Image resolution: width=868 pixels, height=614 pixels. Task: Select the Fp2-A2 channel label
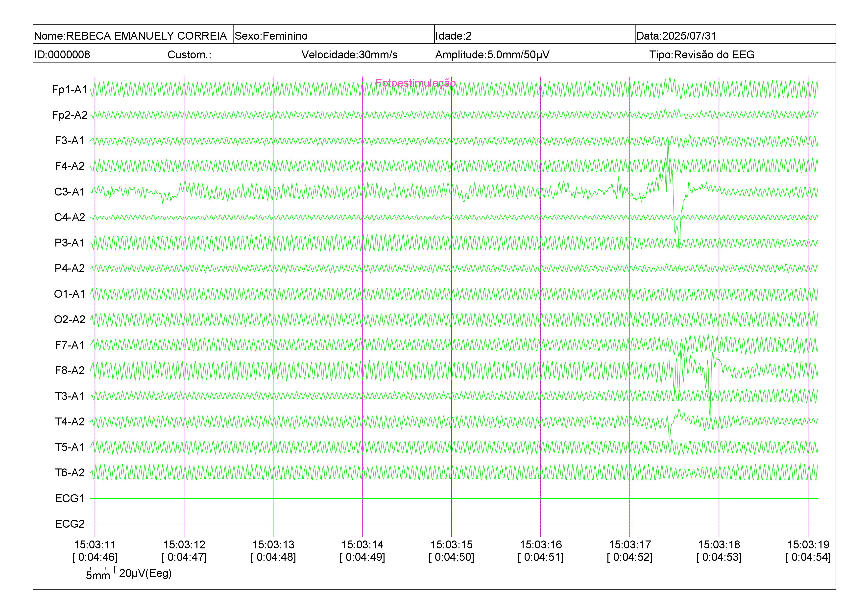[70, 115]
